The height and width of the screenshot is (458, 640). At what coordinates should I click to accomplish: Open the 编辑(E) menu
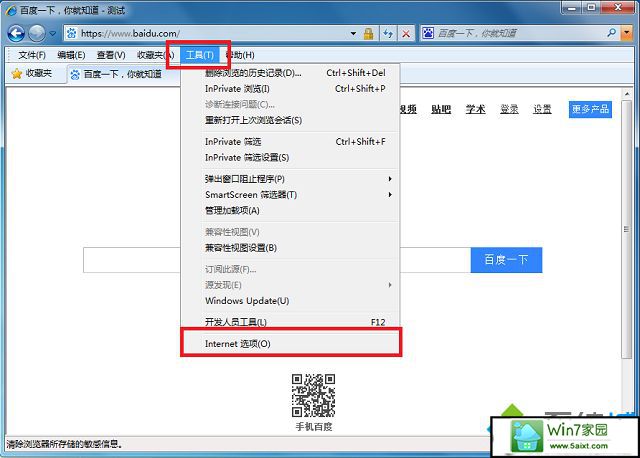71,55
